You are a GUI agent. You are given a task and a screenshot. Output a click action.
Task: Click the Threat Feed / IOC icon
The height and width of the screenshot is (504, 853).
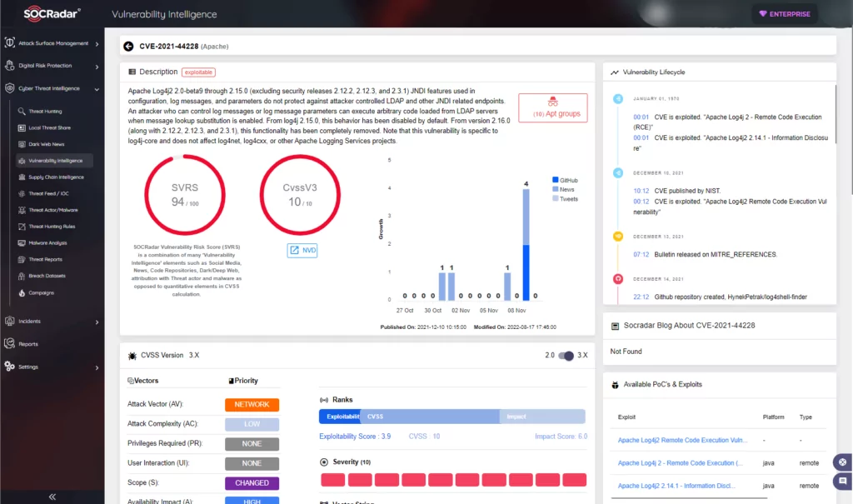coord(22,193)
